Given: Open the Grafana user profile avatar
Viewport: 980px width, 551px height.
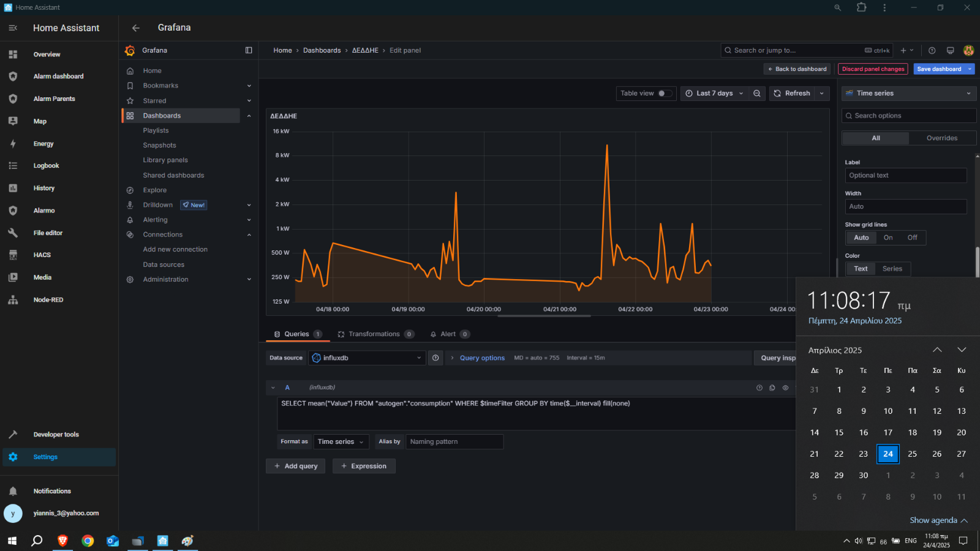Looking at the screenshot, I should tap(968, 51).
